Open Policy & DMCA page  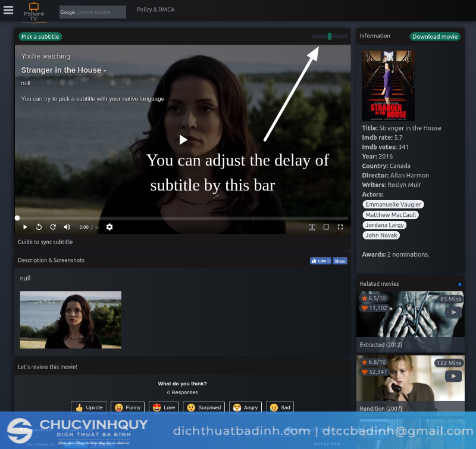[155, 10]
